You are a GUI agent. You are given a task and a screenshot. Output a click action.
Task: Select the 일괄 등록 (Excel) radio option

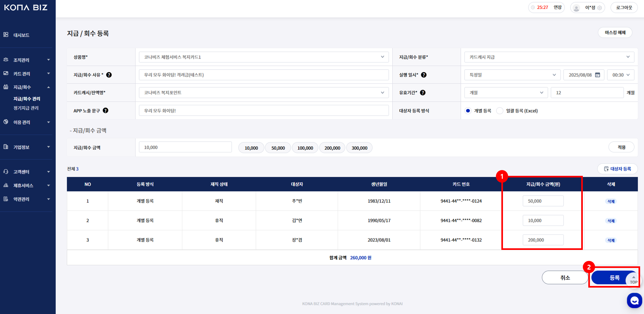[x=499, y=111]
